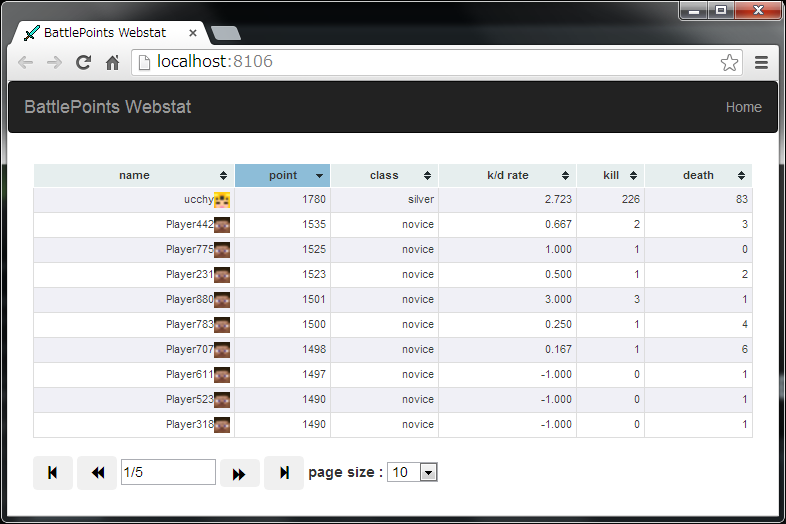The image size is (786, 524).
Task: Click the sword favicon on the tab
Action: (x=32, y=33)
